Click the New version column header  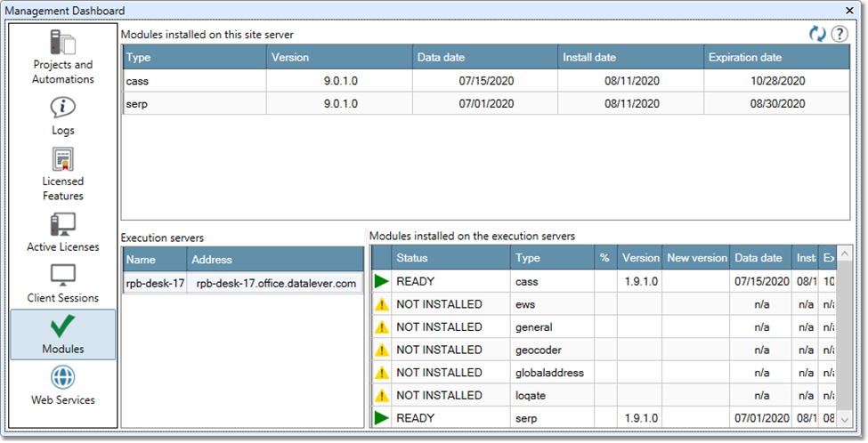(x=696, y=258)
